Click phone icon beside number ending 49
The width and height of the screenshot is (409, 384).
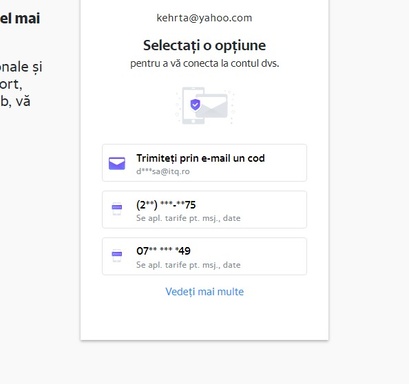[117, 255]
